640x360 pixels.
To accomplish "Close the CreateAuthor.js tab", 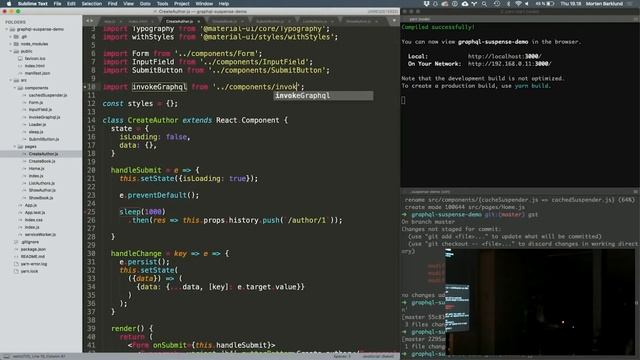I will tap(199, 21).
